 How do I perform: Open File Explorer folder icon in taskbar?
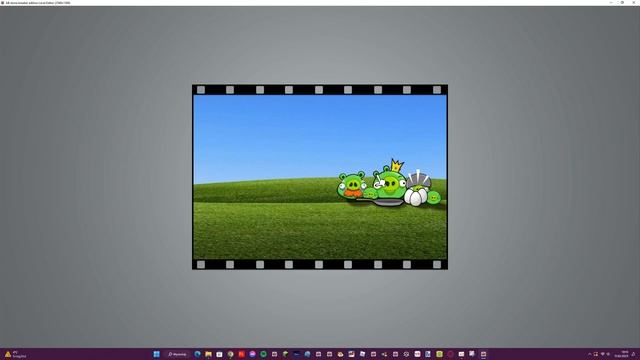[208, 354]
